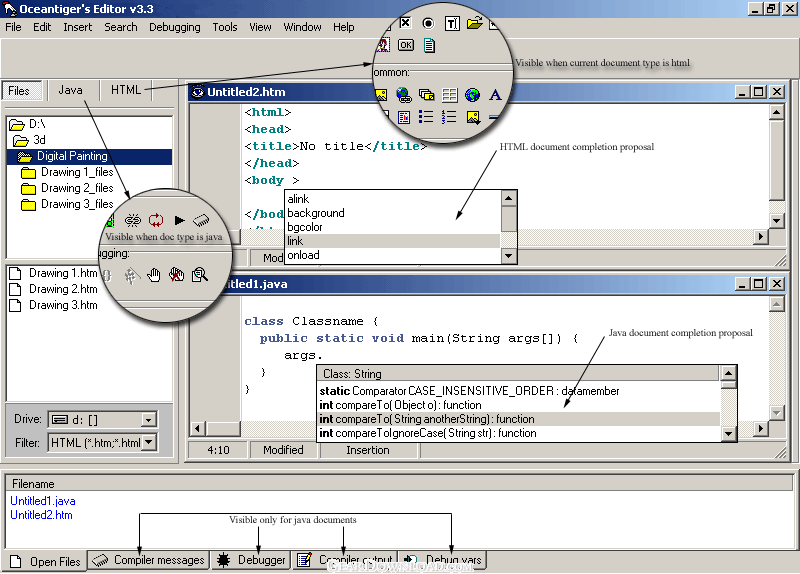Click the open folder with arrow icon

474,23
